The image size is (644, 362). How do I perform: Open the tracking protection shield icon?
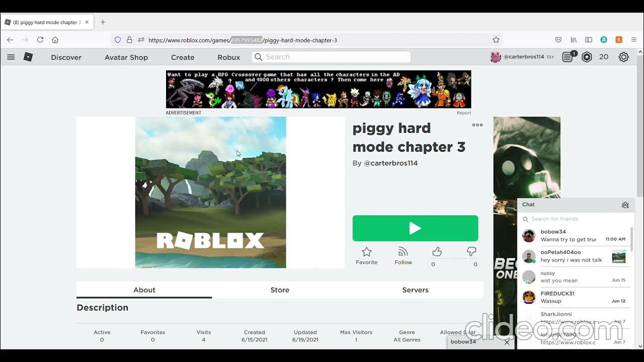coord(118,40)
